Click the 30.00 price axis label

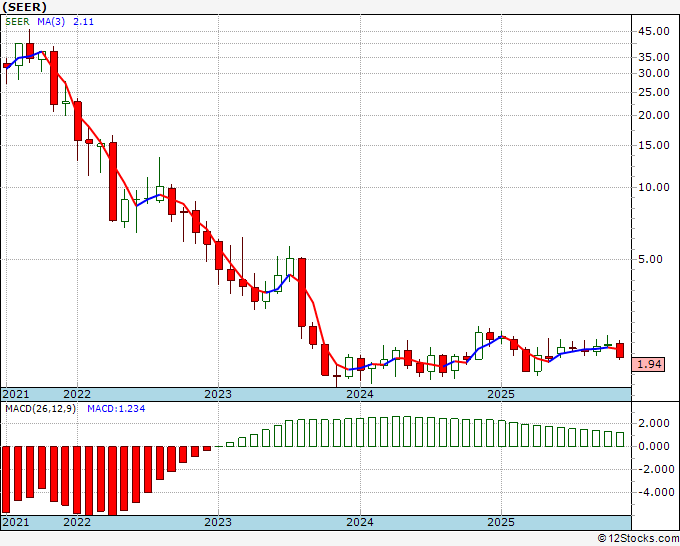coord(654,73)
